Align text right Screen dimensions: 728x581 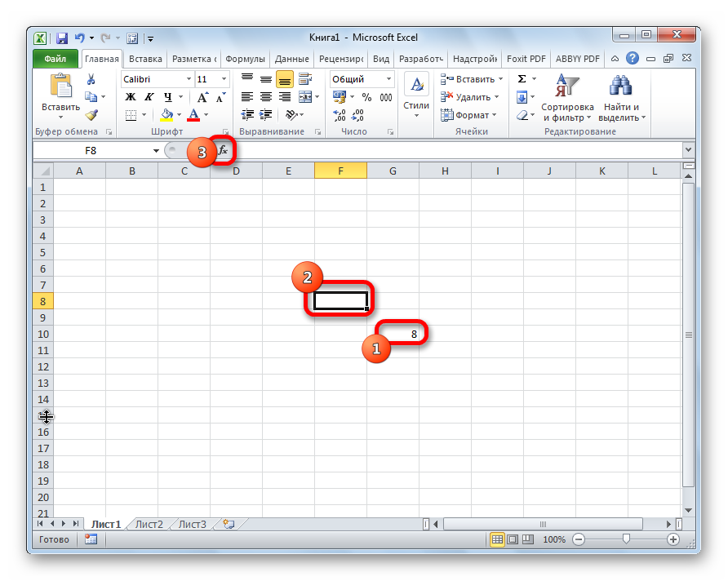[x=285, y=97]
